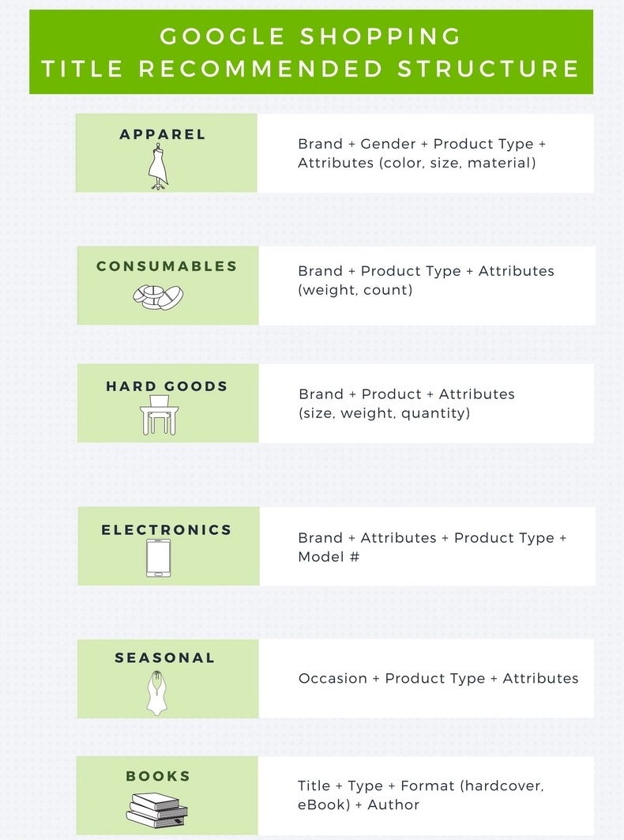
Task: Click "Occasion + Product Type + Attributes" text
Action: pos(438,678)
